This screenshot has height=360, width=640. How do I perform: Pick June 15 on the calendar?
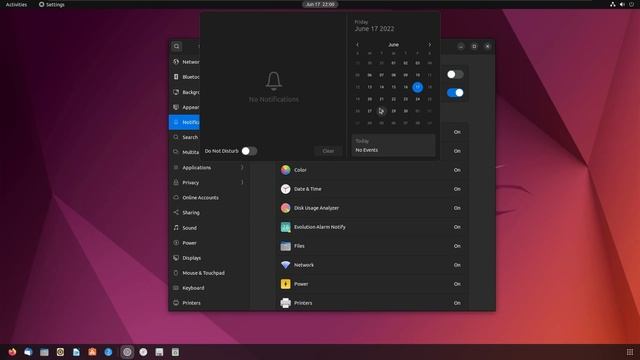[x=393, y=87]
